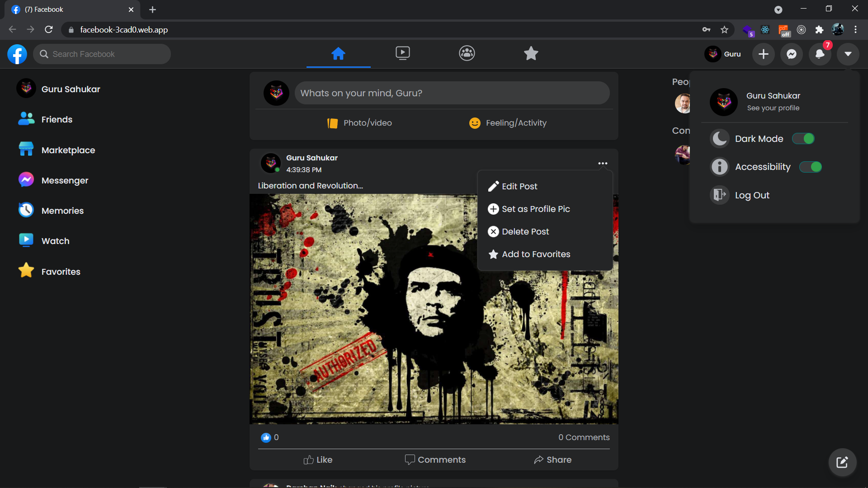Viewport: 868px width, 488px height.
Task: Click the Feeling/Activity button
Action: click(508, 123)
